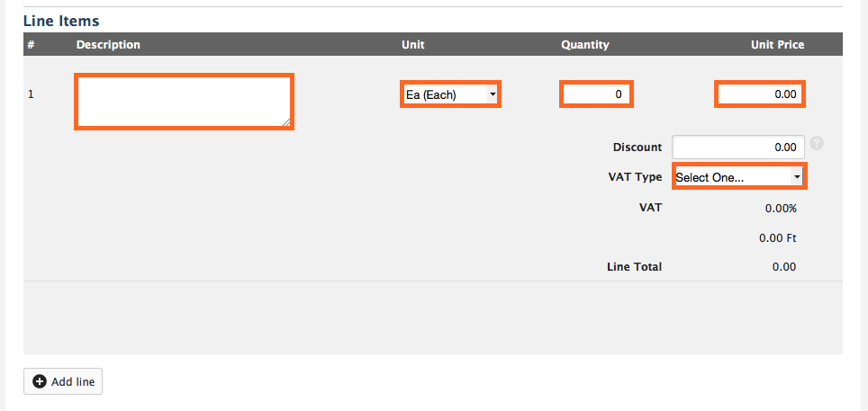Click the VAT Type field label
The height and width of the screenshot is (411, 868).
(x=635, y=177)
